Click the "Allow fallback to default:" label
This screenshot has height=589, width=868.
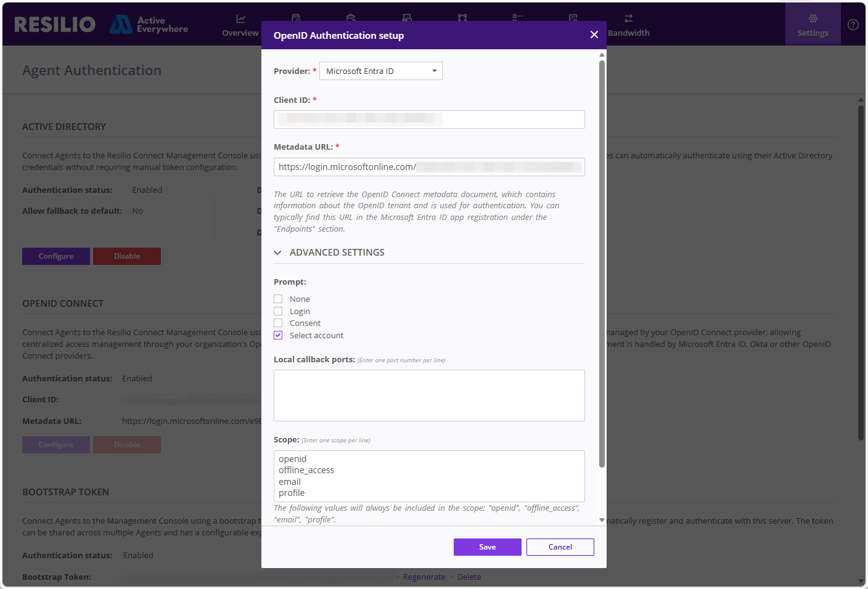[x=72, y=211]
